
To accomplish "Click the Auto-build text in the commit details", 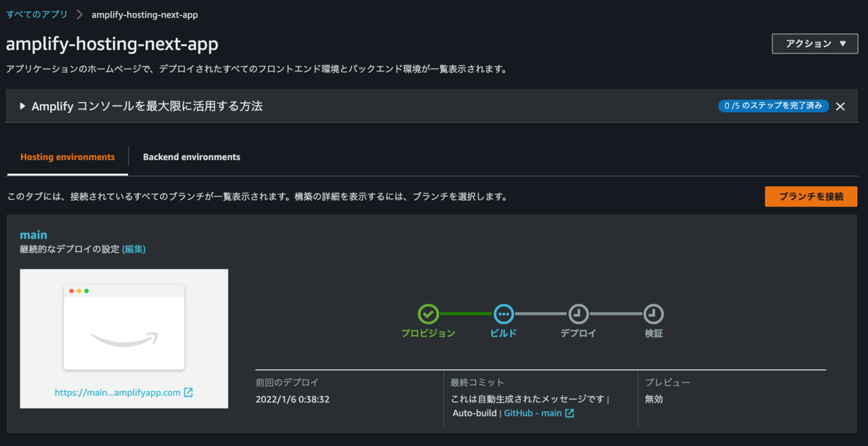I will 475,413.
